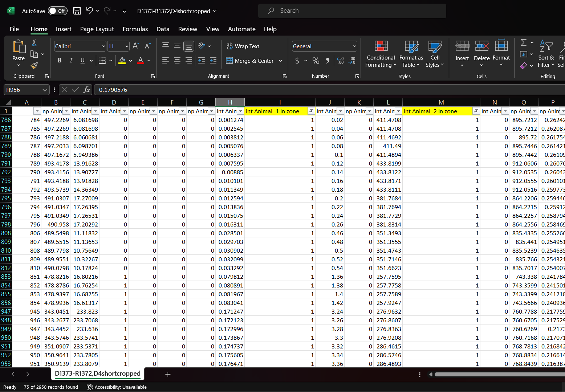Switch to the Insert tab
Viewport: 565px width, 392px height.
click(64, 29)
